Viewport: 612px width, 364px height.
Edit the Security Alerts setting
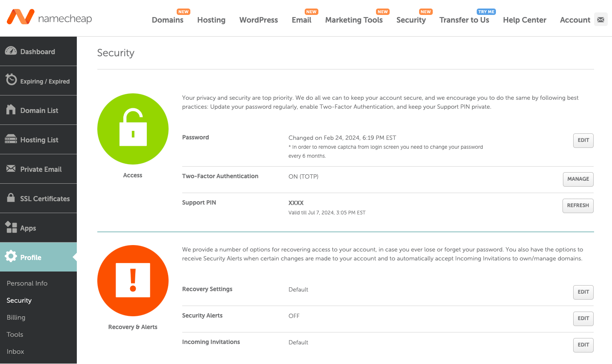tap(583, 318)
